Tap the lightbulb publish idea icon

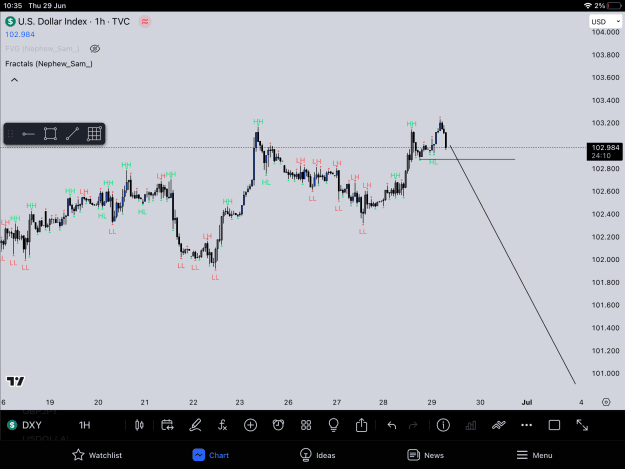pyautogui.click(x=334, y=425)
